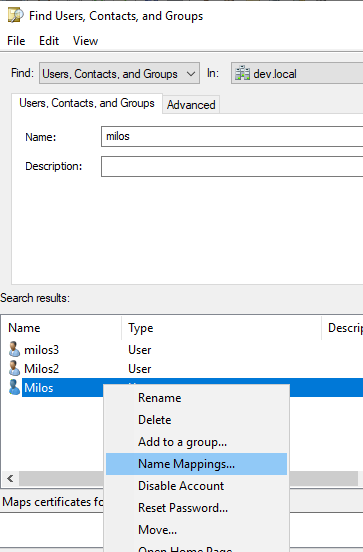Sort results by Type column header
The width and height of the screenshot is (363, 552).
(221, 328)
